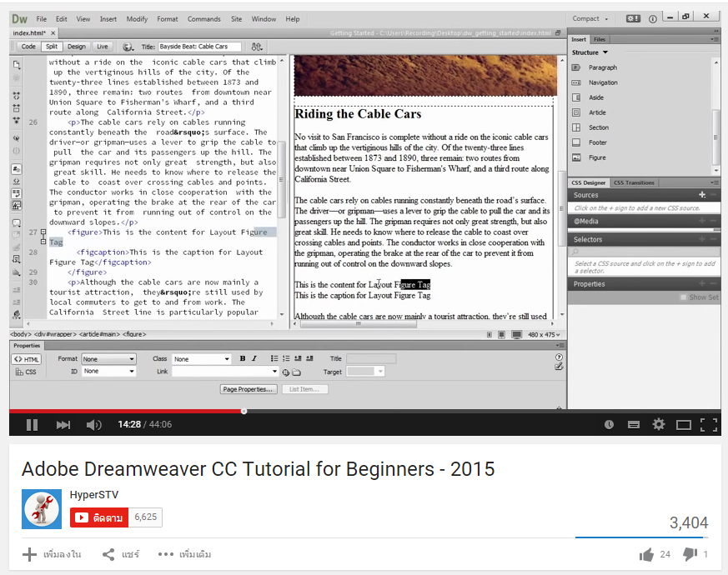Insert a Navigation element
The width and height of the screenshot is (728, 575).
[x=603, y=82]
